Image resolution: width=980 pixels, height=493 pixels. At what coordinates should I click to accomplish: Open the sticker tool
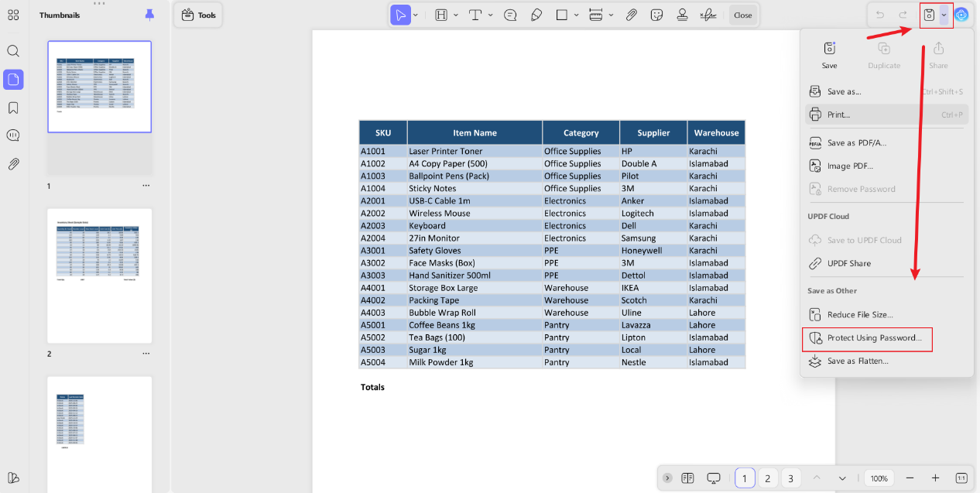point(656,15)
